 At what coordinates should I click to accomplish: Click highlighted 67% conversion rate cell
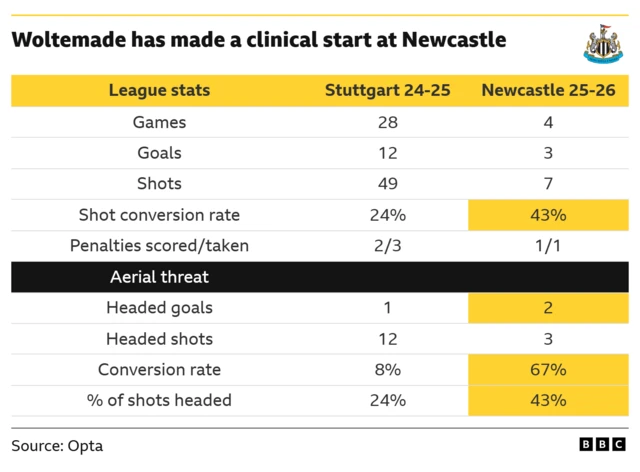pos(548,370)
